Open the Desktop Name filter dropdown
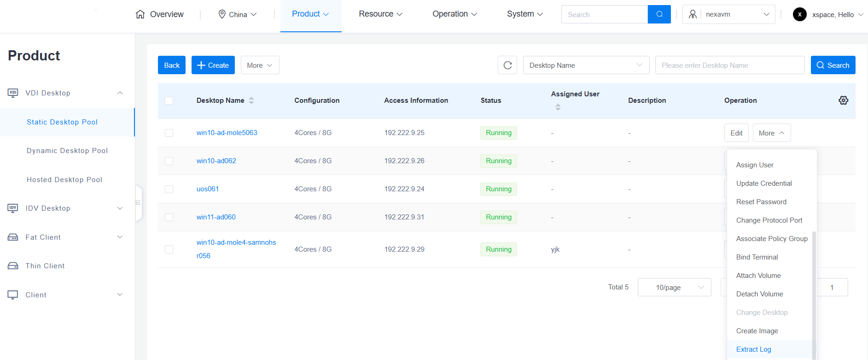 [586, 65]
